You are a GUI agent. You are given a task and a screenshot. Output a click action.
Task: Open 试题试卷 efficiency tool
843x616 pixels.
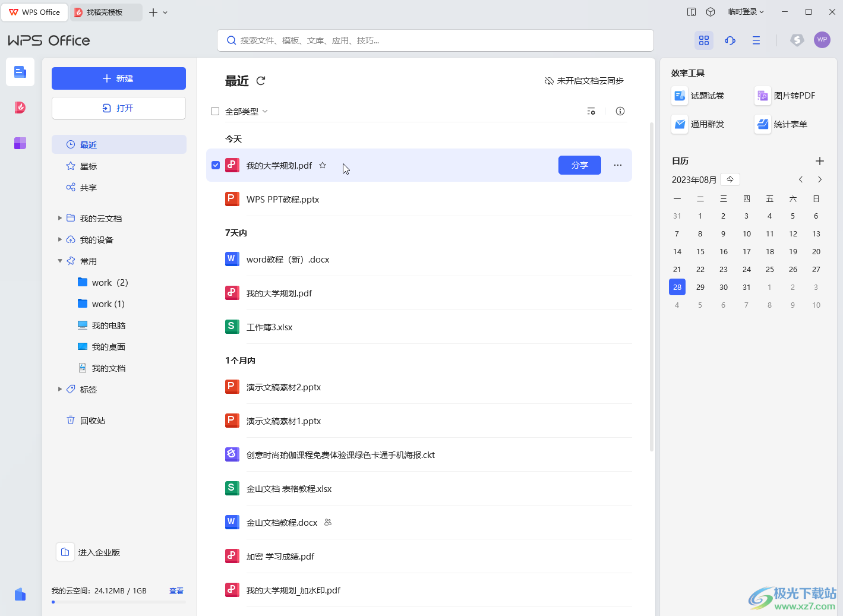(x=699, y=96)
